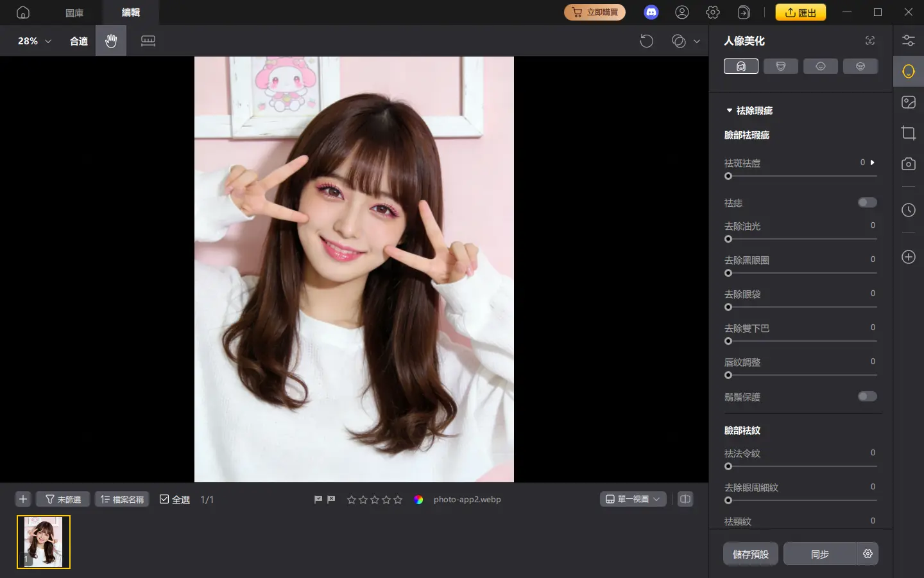Open edit history with the clock icon

coord(909,210)
